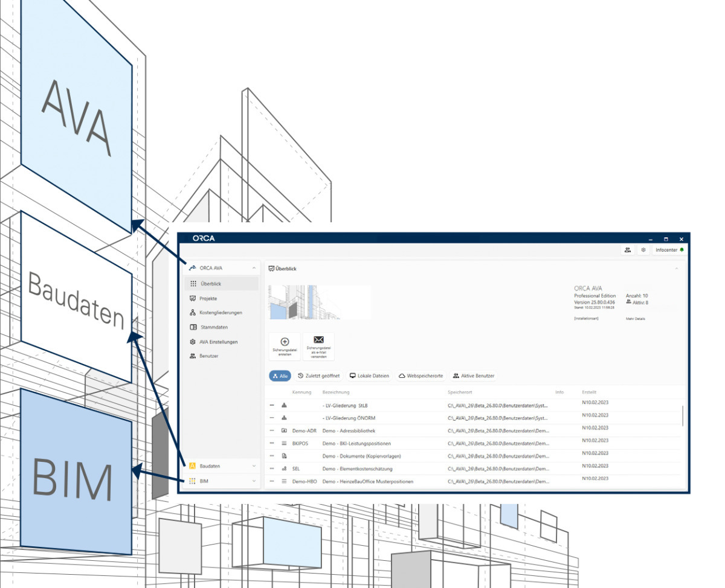
Task: Click the 'SEL' Kennung cell
Action: click(x=296, y=468)
